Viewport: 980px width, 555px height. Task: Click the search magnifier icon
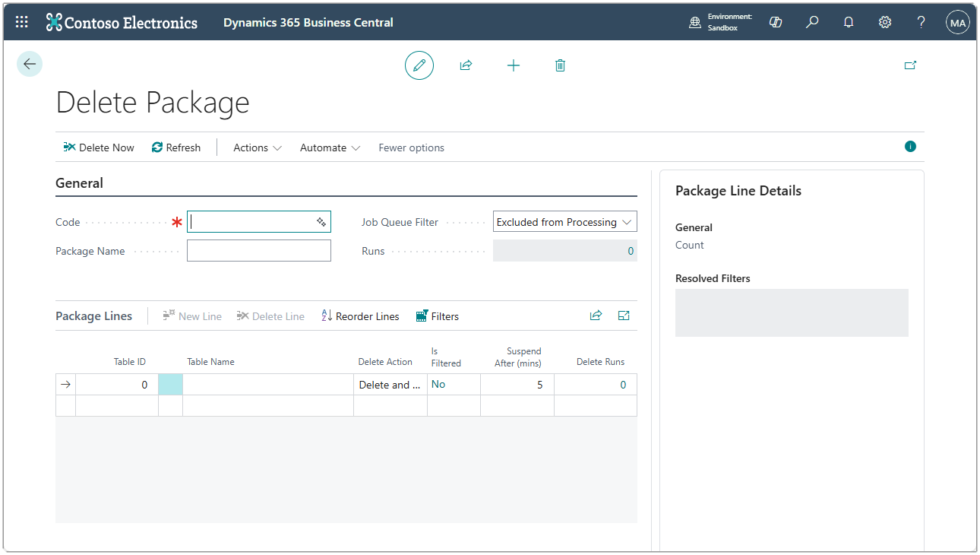pos(812,22)
